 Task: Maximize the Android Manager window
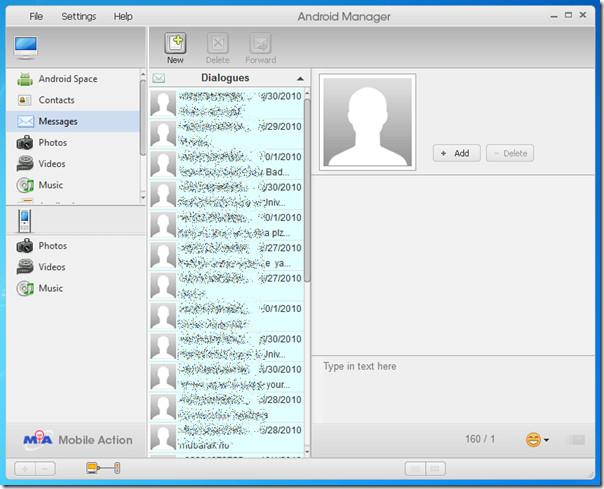click(x=568, y=15)
